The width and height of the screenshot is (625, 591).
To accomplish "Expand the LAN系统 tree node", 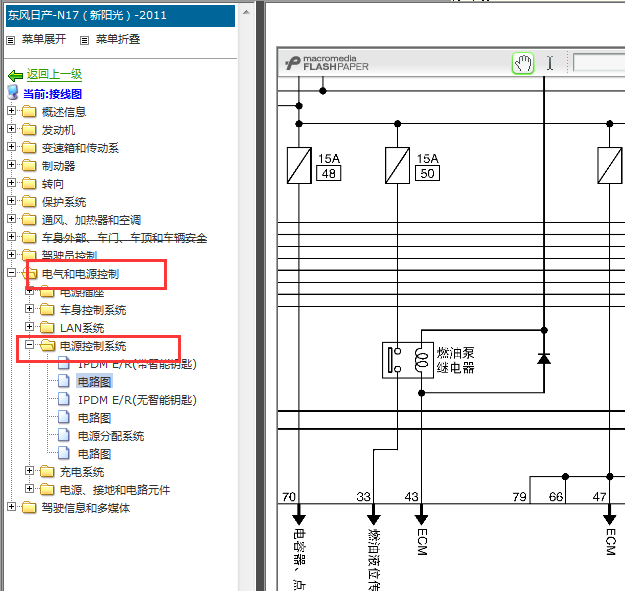I will tap(29, 326).
